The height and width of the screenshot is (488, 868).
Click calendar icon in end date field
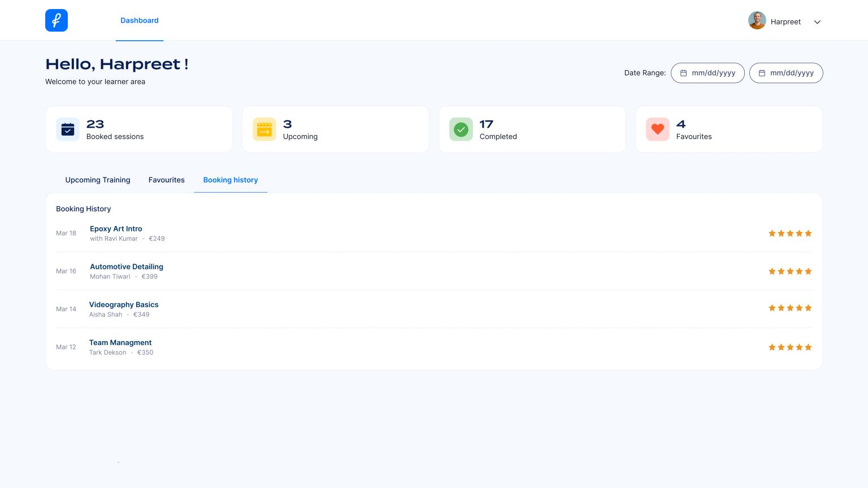[762, 73]
